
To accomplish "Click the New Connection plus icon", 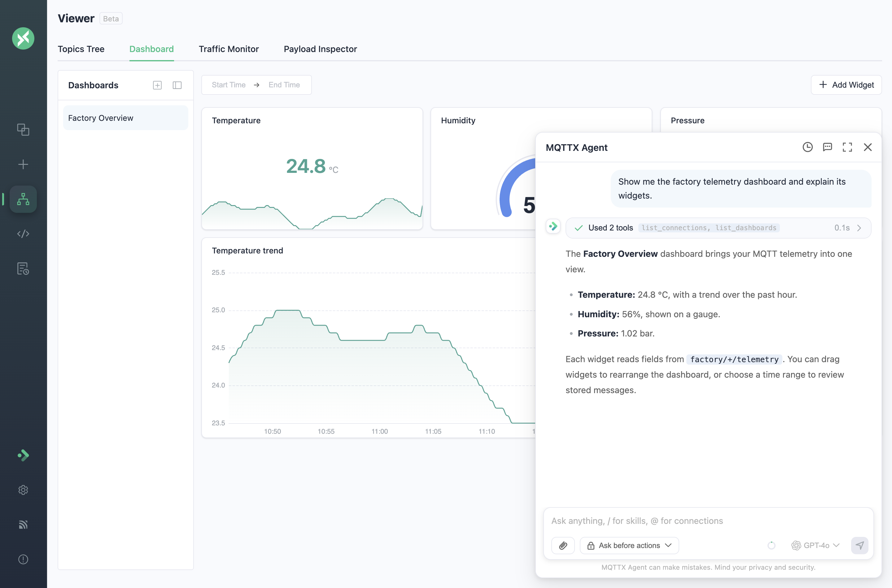I will pos(23,164).
